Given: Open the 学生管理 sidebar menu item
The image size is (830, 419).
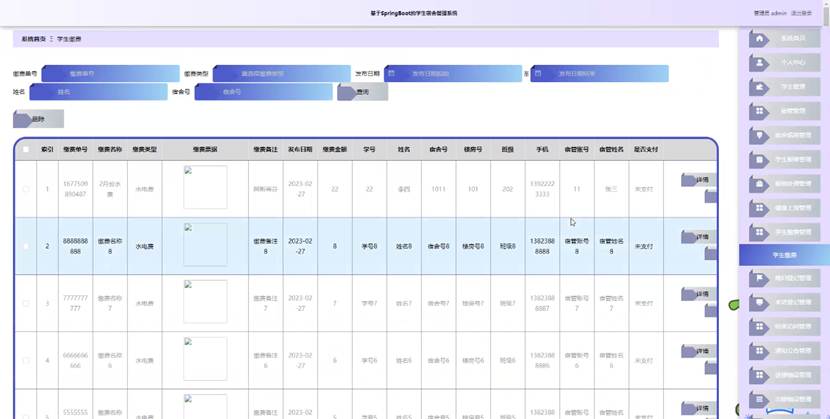Looking at the screenshot, I should coord(784,87).
